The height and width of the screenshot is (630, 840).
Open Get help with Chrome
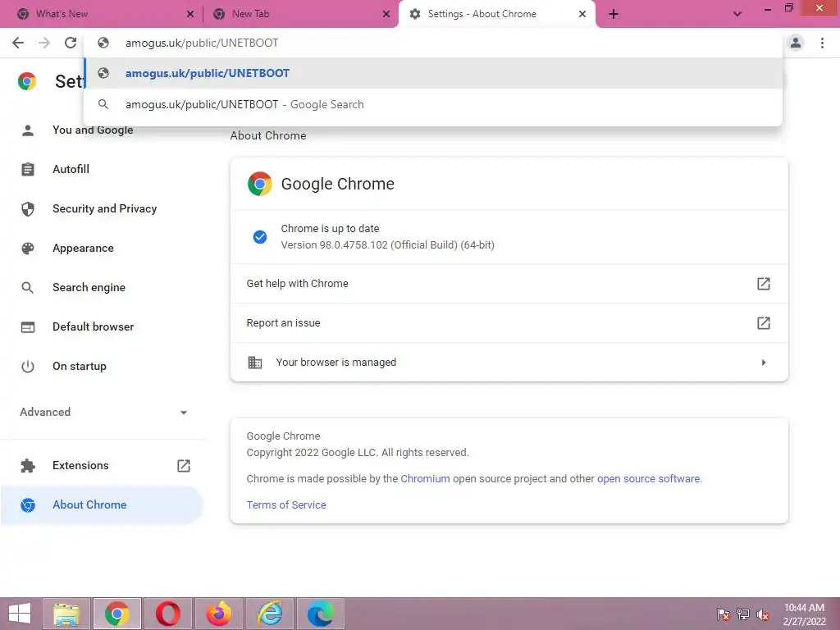click(509, 283)
